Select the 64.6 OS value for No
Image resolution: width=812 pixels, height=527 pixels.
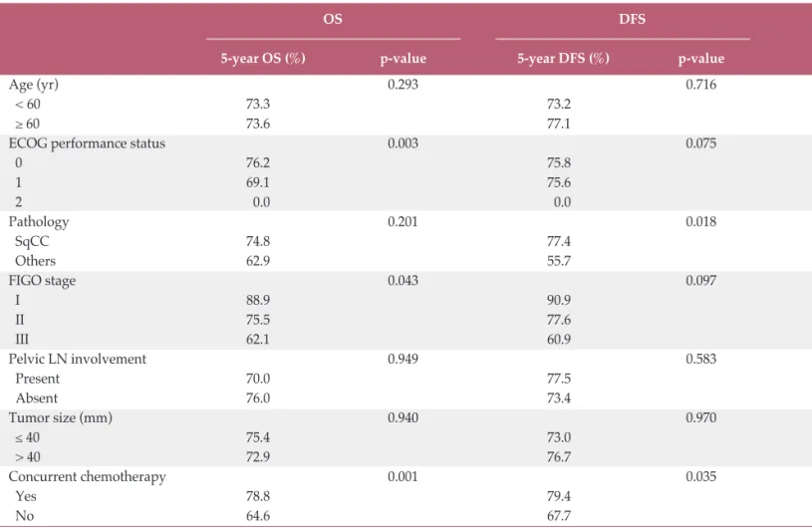click(x=258, y=516)
